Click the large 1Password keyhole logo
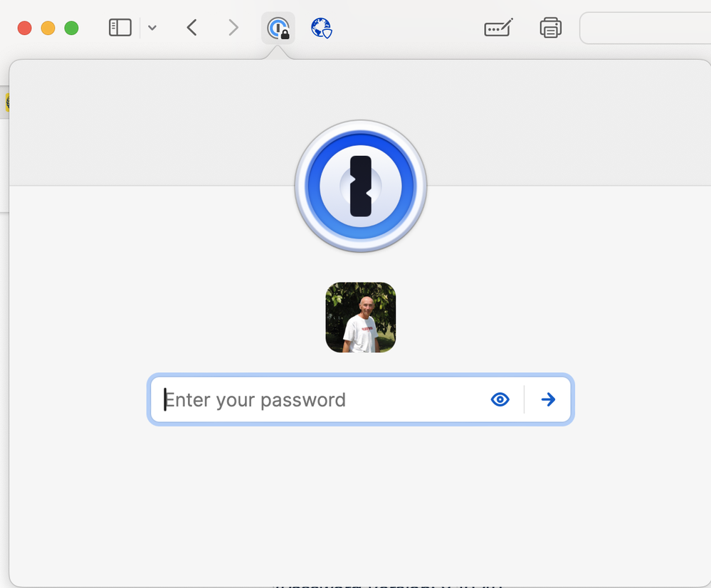 pos(361,187)
